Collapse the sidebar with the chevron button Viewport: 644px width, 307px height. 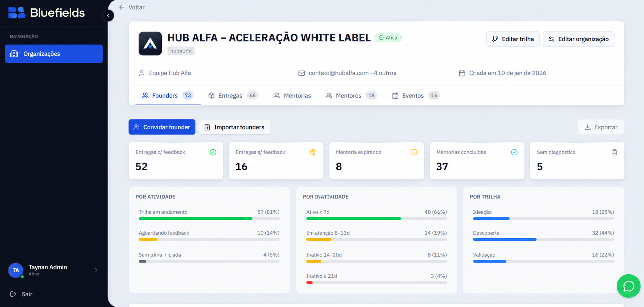[108, 16]
